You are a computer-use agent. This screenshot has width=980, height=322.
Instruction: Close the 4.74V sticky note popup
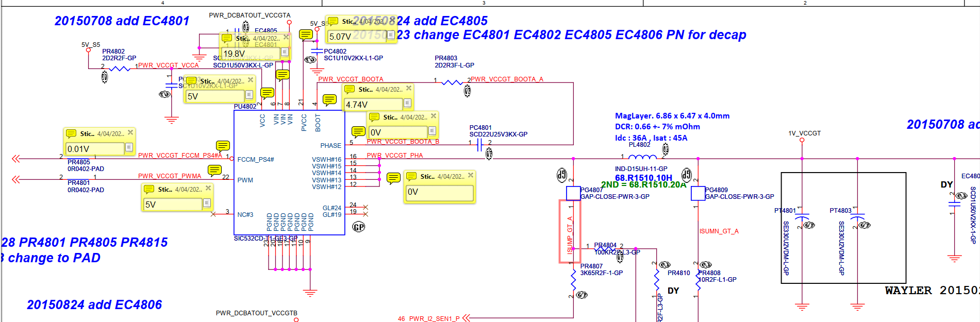coord(409,88)
